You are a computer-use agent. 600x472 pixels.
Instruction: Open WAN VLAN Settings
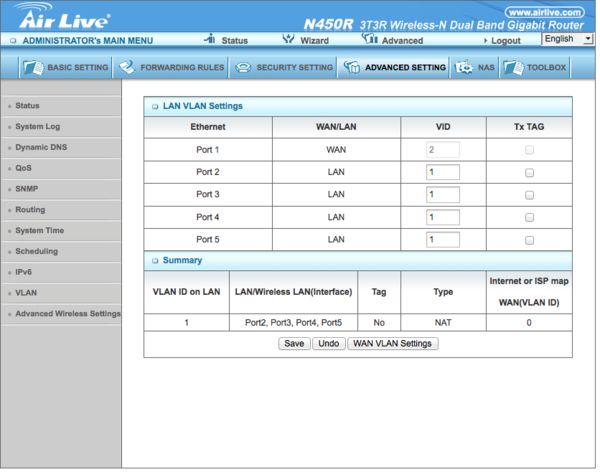(x=392, y=343)
